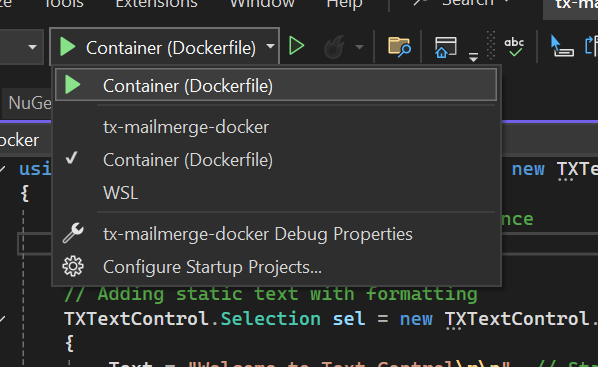Click the highlighted Container (Dockerfile) top entry
Screen dimensions: 598x367
[x=276, y=85]
